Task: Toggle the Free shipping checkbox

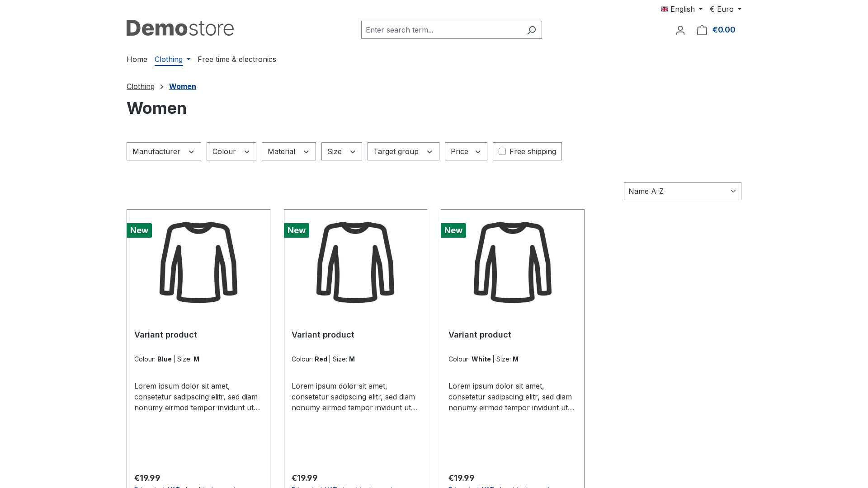Action: pyautogui.click(x=502, y=151)
